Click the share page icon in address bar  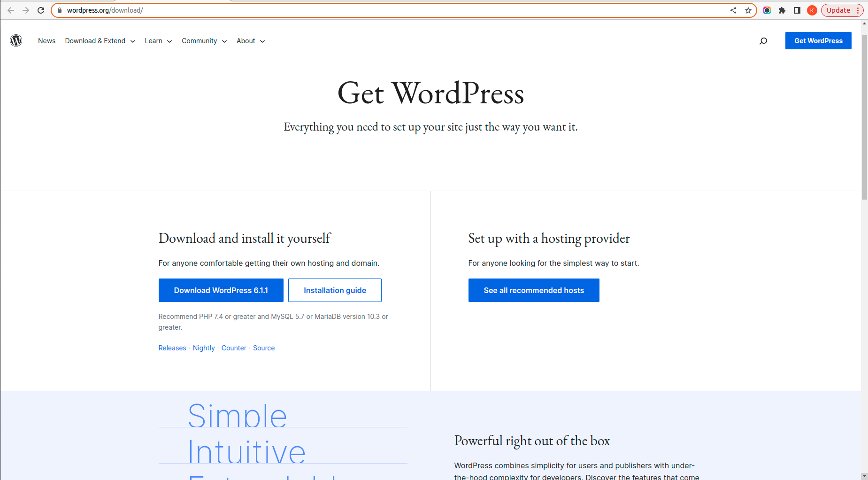[x=733, y=10]
